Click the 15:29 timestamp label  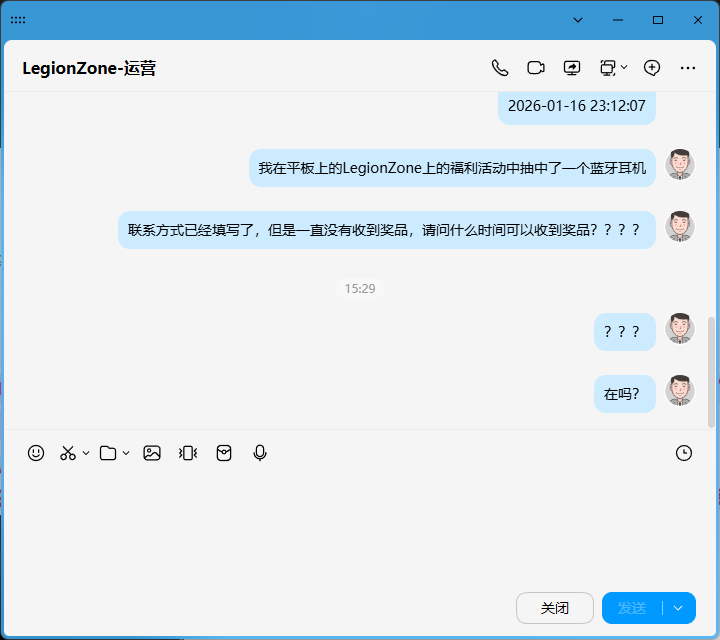(360, 288)
